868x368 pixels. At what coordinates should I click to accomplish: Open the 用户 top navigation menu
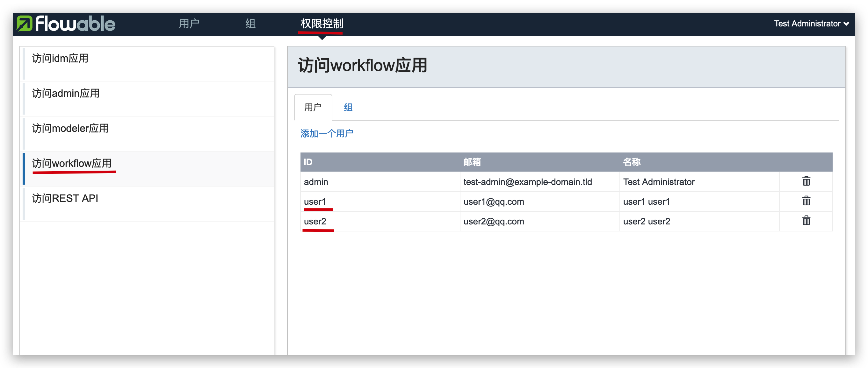(189, 24)
